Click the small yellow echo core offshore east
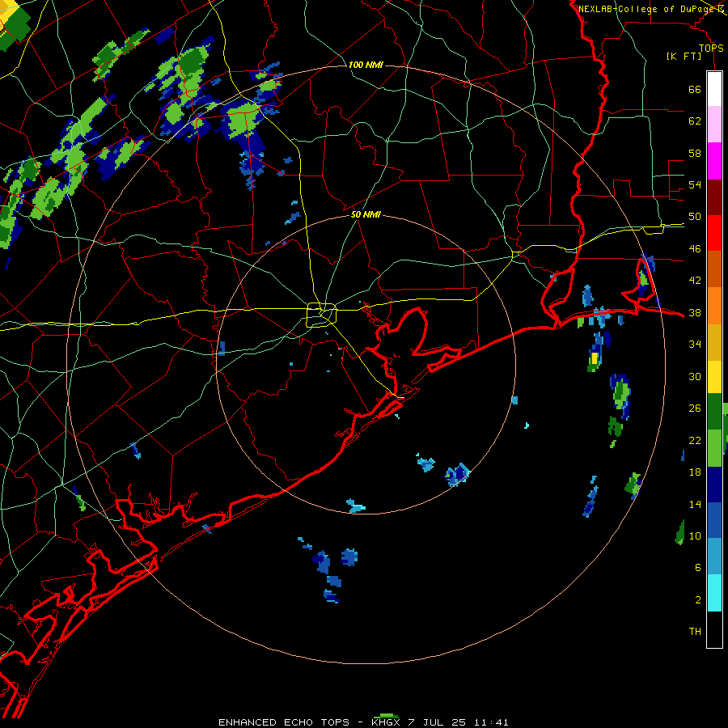This screenshot has width=728, height=728. [x=595, y=358]
